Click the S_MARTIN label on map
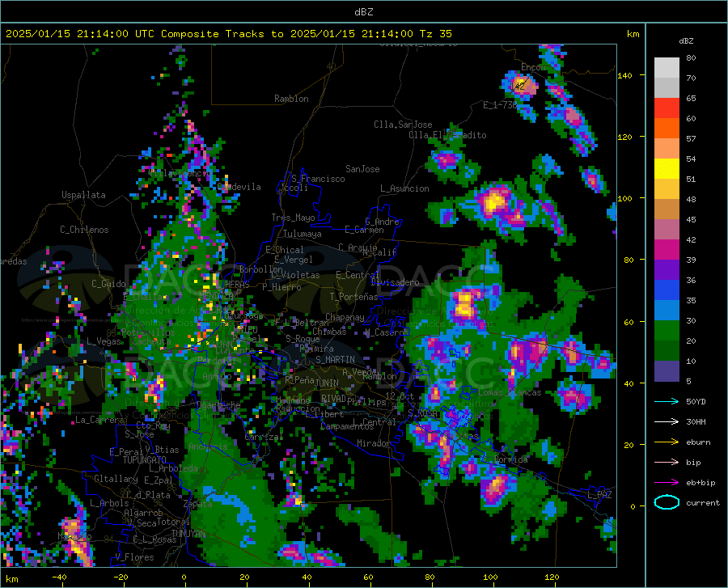Viewport: 728px width, 588px height. tap(335, 360)
